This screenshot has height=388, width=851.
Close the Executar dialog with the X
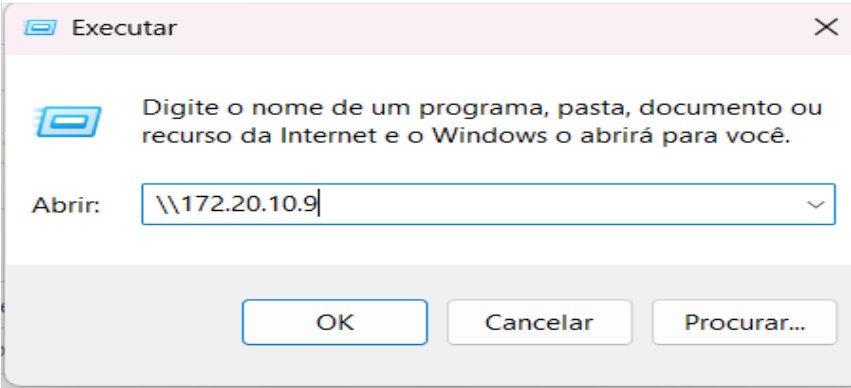tap(825, 26)
